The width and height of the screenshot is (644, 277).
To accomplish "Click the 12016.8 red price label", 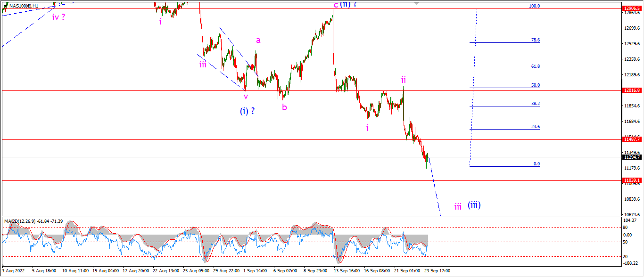I will click(632, 90).
